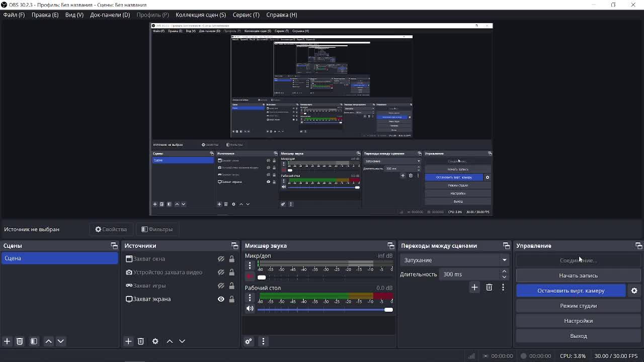Move scene down with arrow icon

point(60,341)
